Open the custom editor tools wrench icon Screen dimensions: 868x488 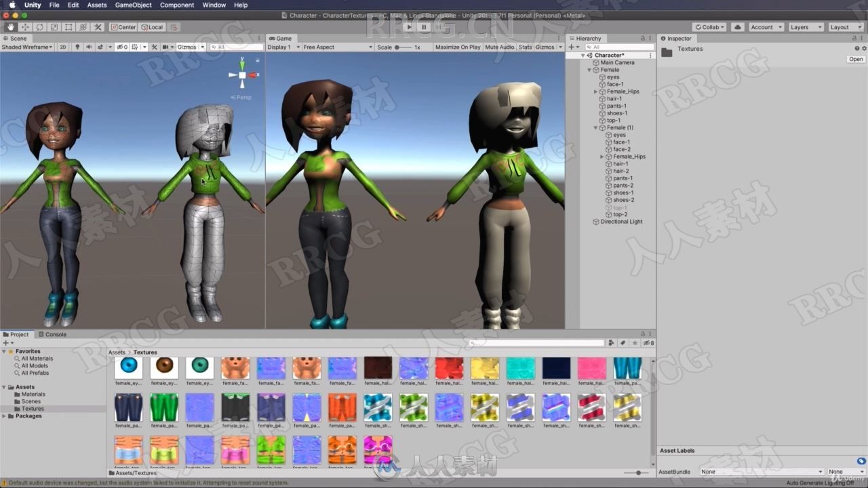click(98, 27)
